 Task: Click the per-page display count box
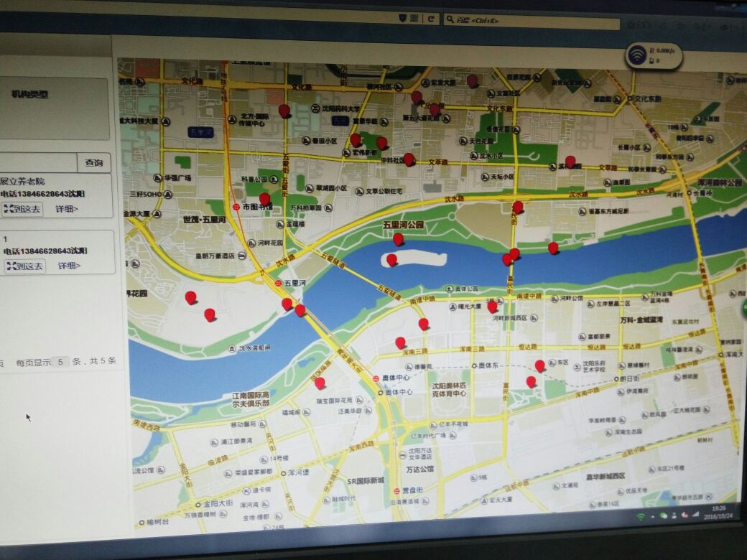(62, 362)
